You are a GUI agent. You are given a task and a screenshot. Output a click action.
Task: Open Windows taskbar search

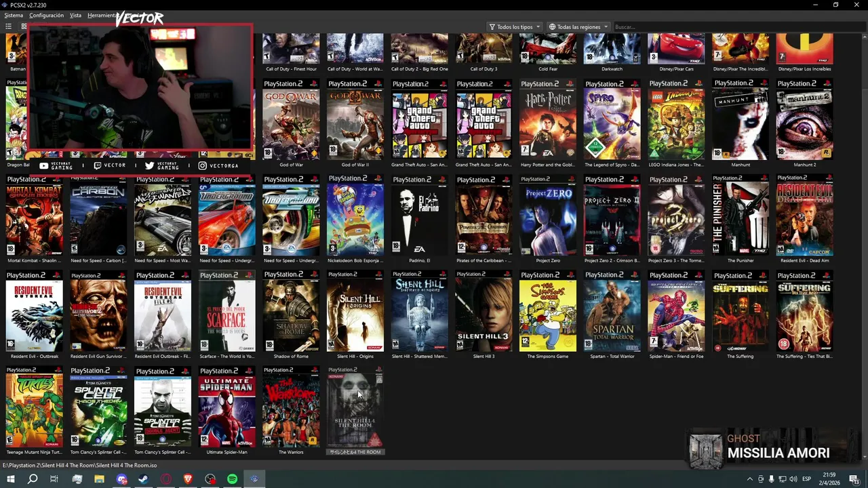pyautogui.click(x=33, y=479)
